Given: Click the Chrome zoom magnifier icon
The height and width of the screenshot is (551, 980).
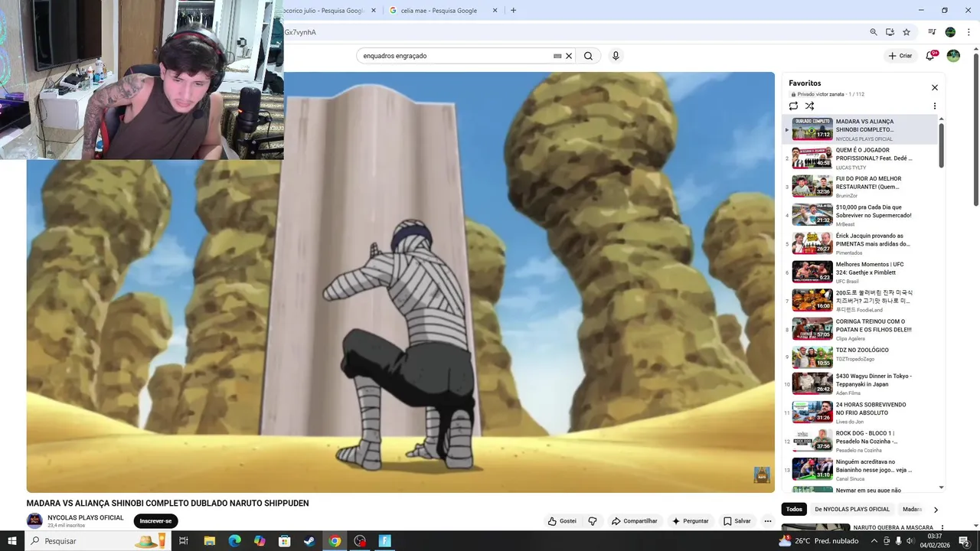Looking at the screenshot, I should pyautogui.click(x=874, y=32).
